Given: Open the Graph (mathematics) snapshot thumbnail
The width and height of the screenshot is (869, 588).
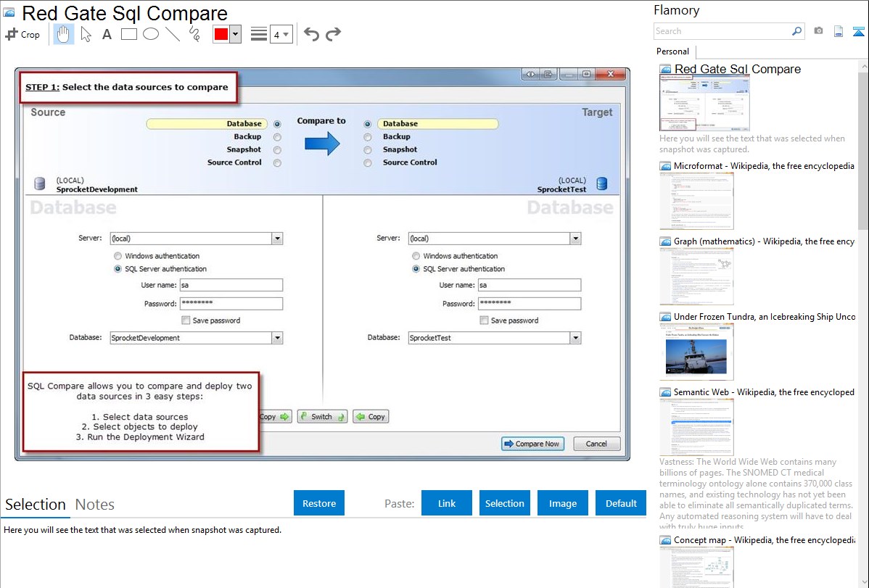Looking at the screenshot, I should click(696, 276).
